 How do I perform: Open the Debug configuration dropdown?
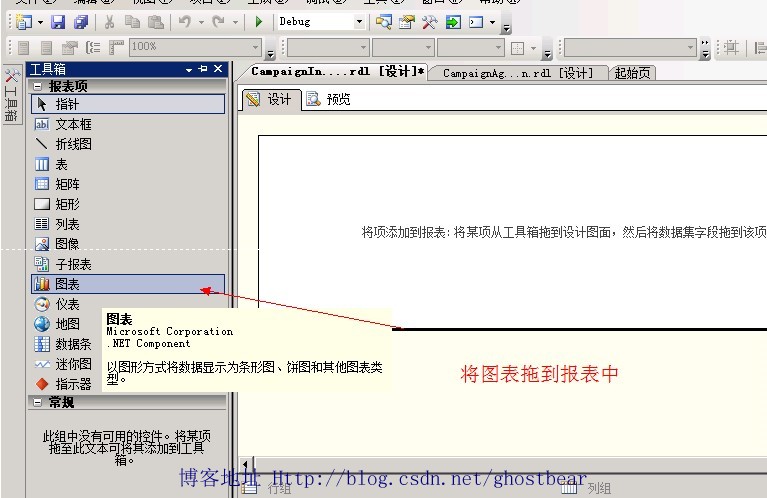pyautogui.click(x=360, y=22)
